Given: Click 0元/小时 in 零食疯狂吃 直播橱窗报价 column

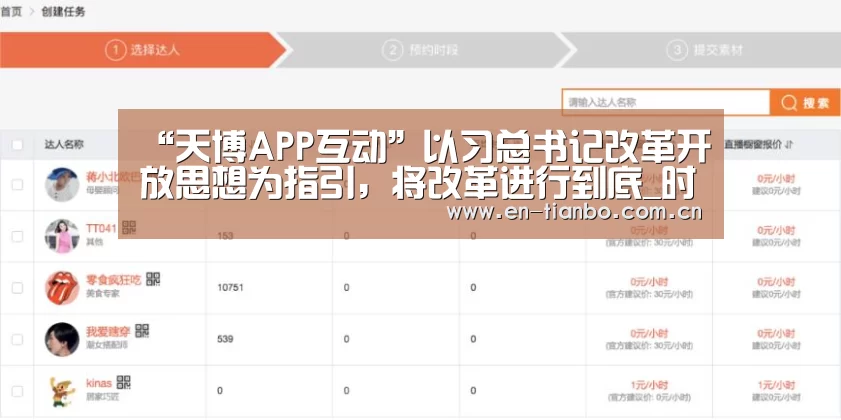Looking at the screenshot, I should pos(776,282).
